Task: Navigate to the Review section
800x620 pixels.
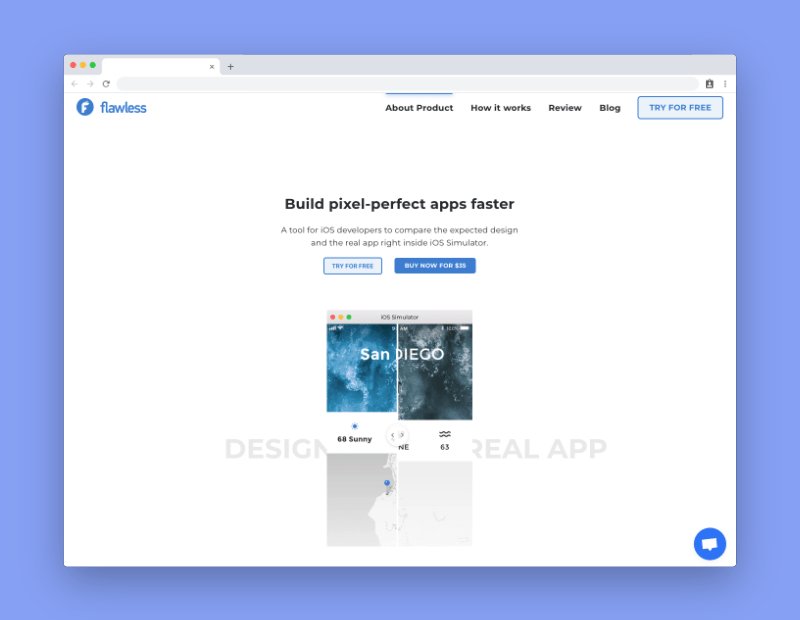Action: [x=565, y=108]
